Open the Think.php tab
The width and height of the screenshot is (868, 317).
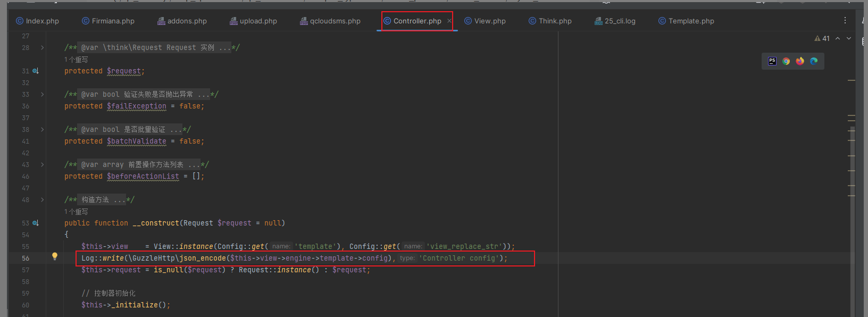[x=550, y=21]
